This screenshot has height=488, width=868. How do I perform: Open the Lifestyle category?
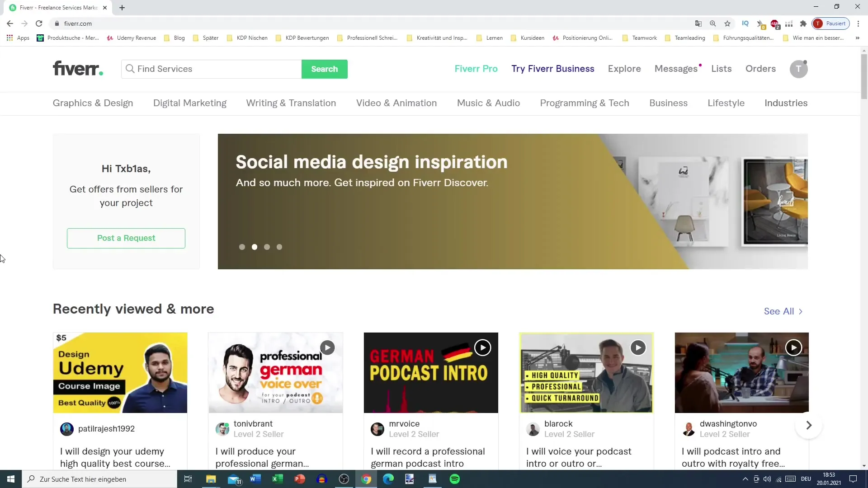pyautogui.click(x=726, y=103)
